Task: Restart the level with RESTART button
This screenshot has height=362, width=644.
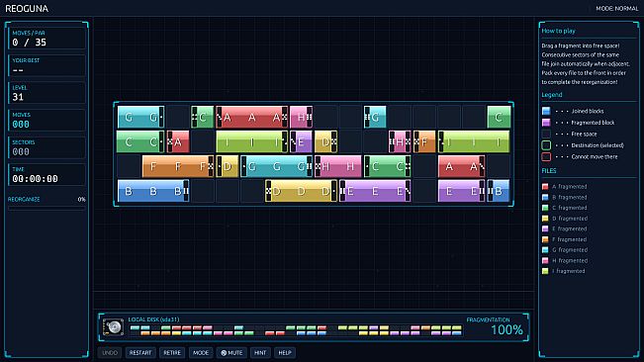Action: [140, 352]
